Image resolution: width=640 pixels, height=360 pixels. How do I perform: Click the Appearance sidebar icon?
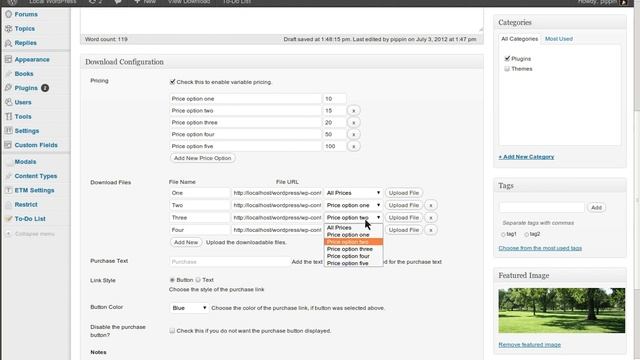click(x=8, y=60)
